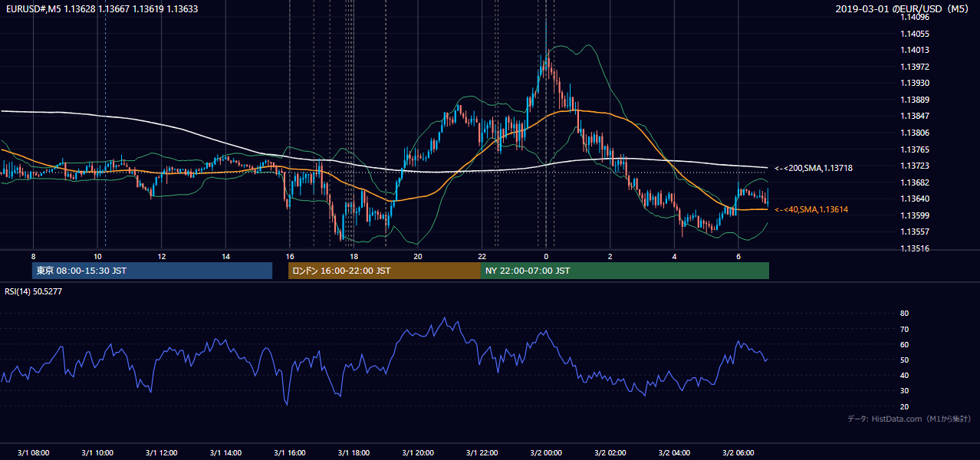The image size is (980, 460).
Task: Click hour tick 2 under price chart
Action: 610,256
